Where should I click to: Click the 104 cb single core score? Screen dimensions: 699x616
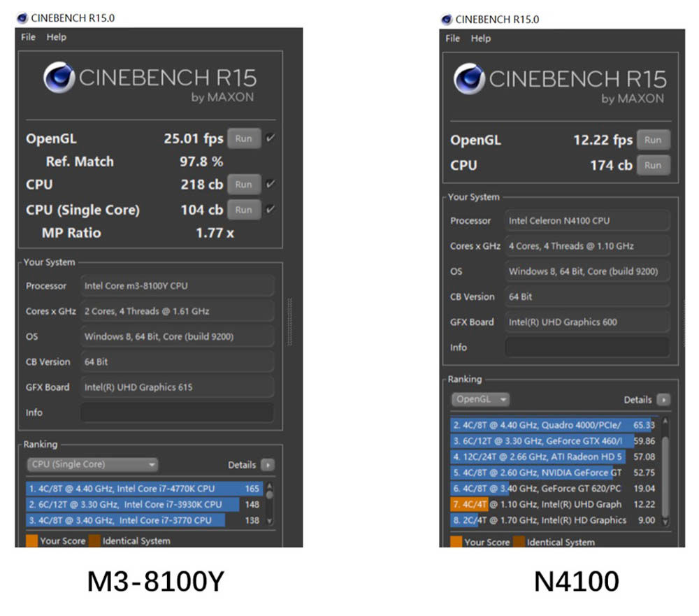[x=202, y=210]
